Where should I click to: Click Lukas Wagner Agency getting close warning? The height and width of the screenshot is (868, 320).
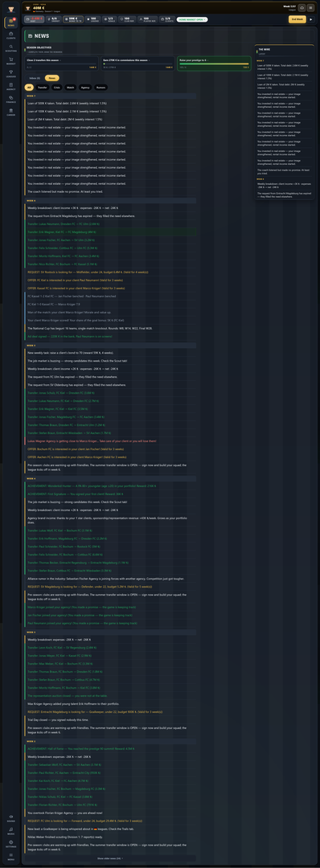pos(111,440)
